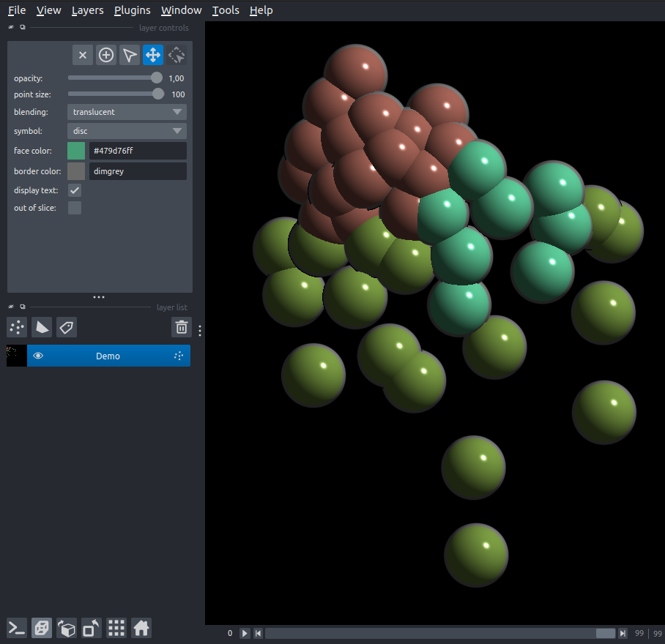The width and height of the screenshot is (665, 644).
Task: Reset view with the home button
Action: click(x=141, y=628)
